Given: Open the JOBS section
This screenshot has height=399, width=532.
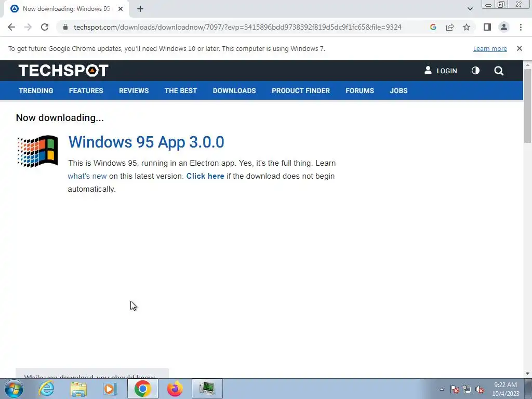Looking at the screenshot, I should (398, 90).
